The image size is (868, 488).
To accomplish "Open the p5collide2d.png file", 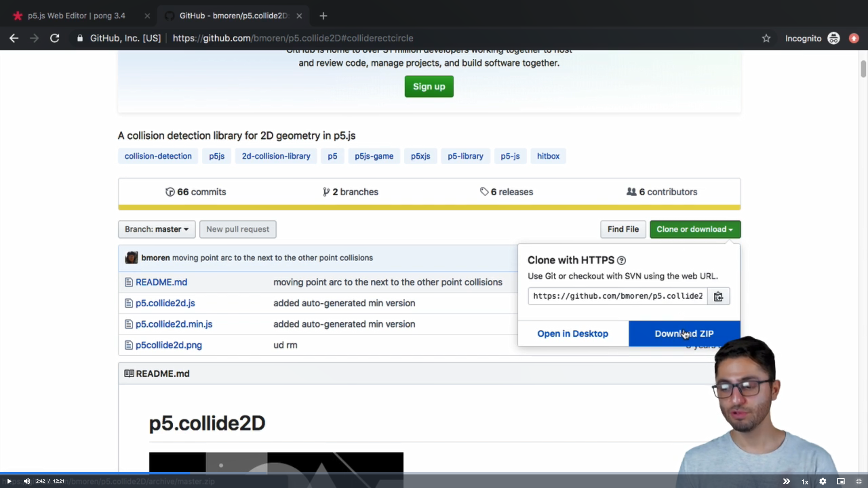I will pos(169,345).
